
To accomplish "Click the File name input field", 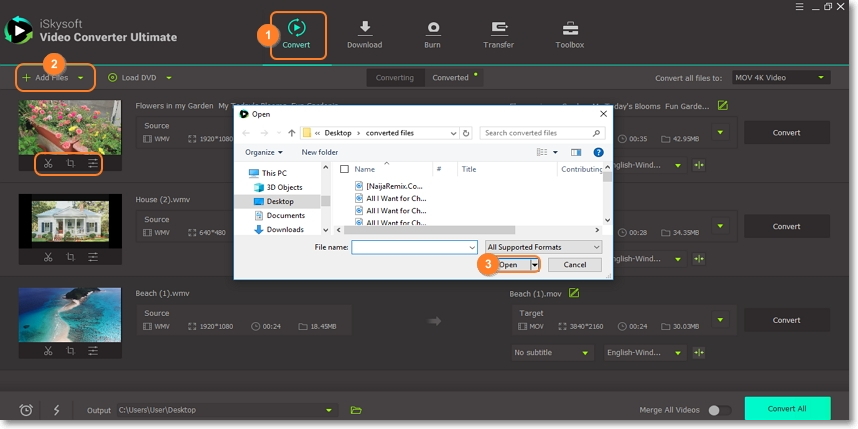I will pos(413,247).
